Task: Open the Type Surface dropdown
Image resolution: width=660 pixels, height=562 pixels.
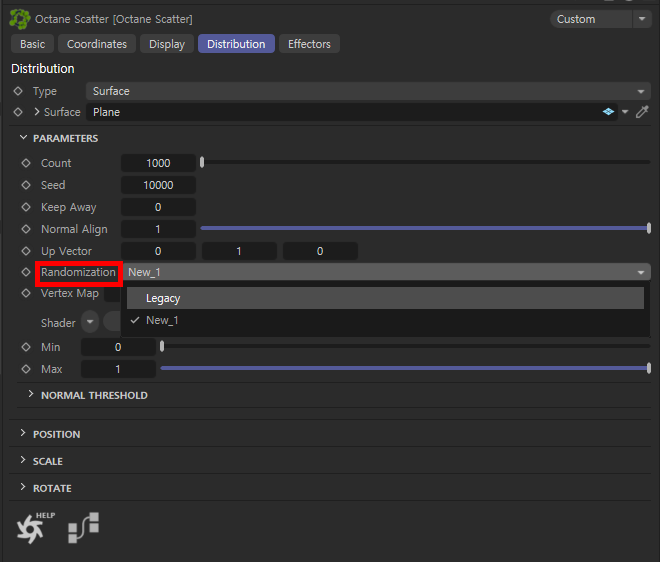Action: click(x=368, y=91)
